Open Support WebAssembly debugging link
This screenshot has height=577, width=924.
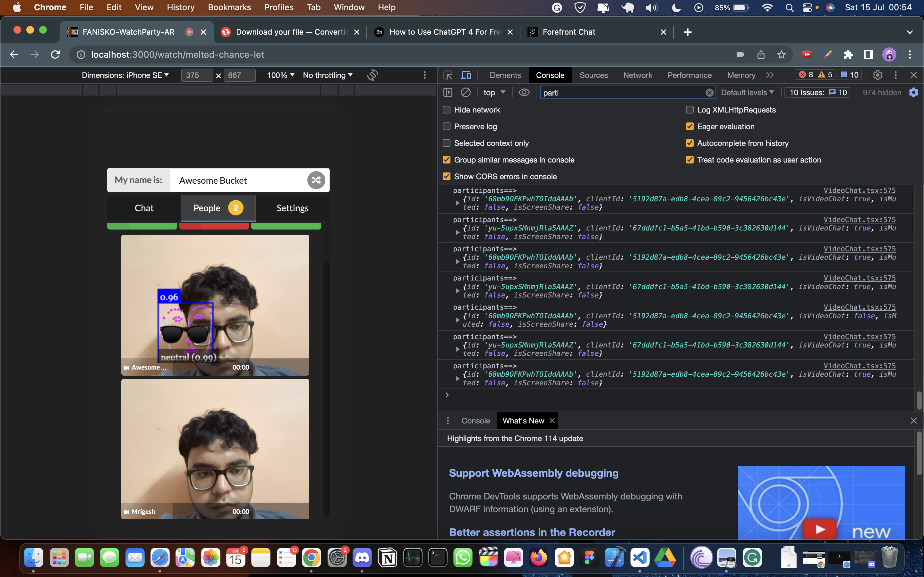[534, 473]
